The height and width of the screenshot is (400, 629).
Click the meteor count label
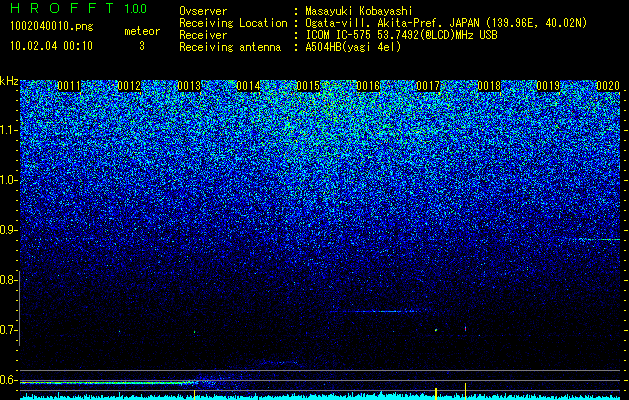pyautogui.click(x=142, y=31)
